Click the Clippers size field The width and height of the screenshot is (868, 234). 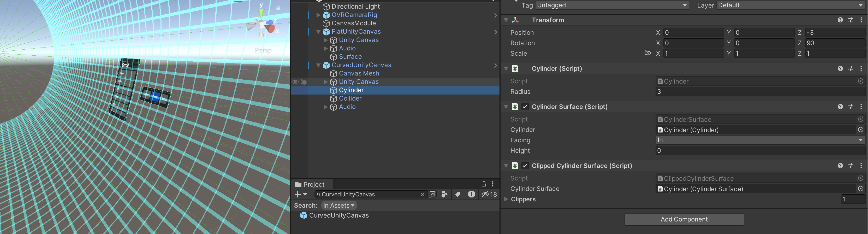point(853,199)
